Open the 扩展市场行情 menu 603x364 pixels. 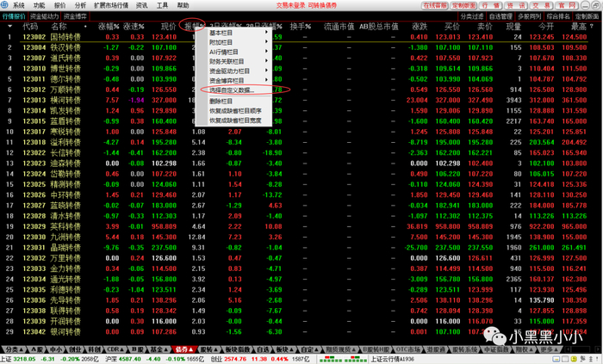click(111, 5)
